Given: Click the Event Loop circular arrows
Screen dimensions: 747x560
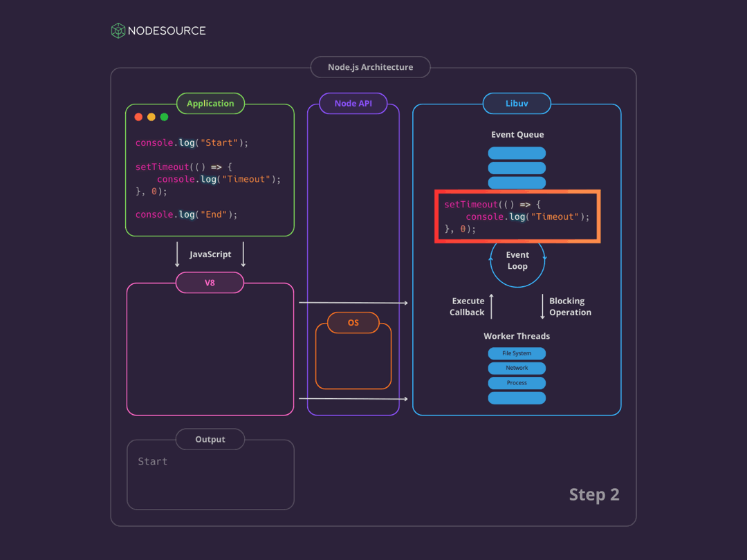Looking at the screenshot, I should coord(517,261).
